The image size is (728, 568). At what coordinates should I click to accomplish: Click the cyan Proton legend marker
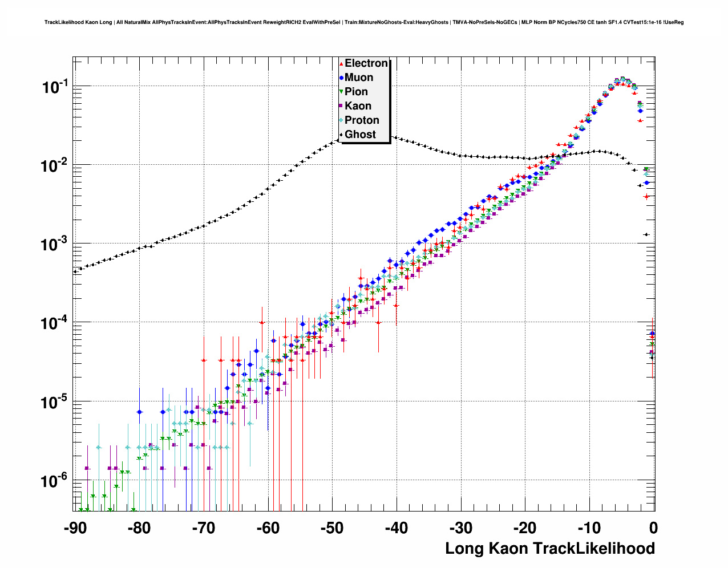click(341, 120)
